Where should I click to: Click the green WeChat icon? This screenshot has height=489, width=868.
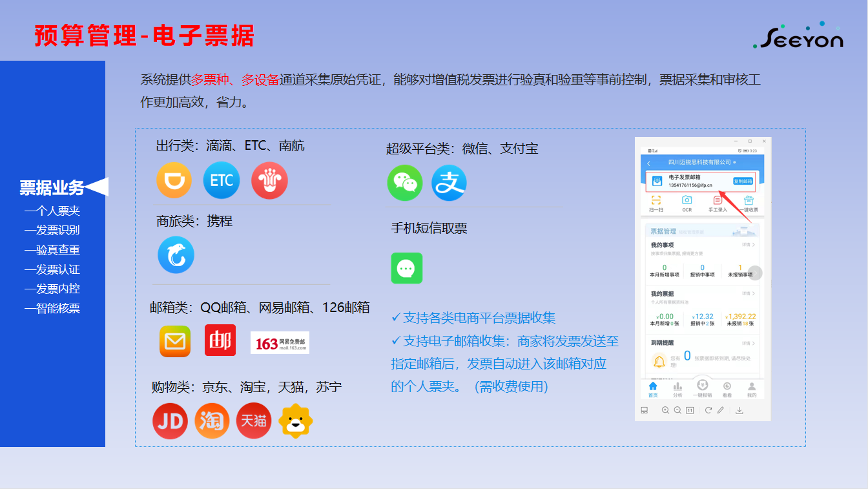pos(405,183)
